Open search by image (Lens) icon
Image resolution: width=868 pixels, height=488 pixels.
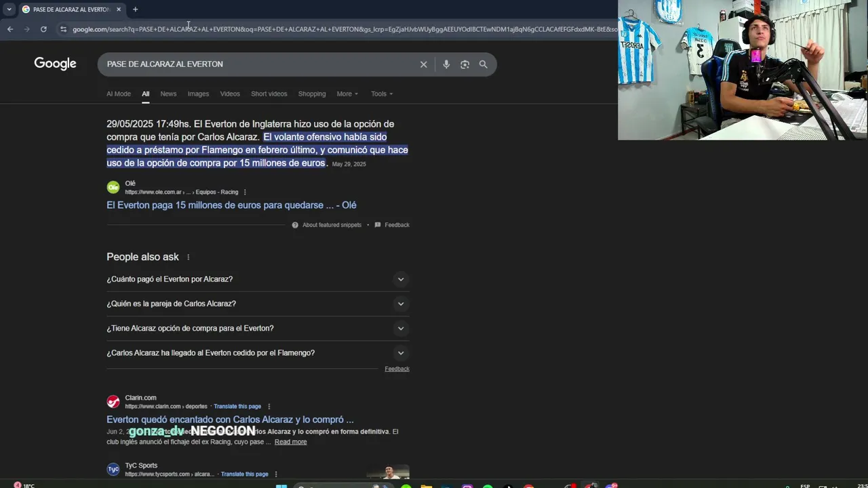pos(465,64)
